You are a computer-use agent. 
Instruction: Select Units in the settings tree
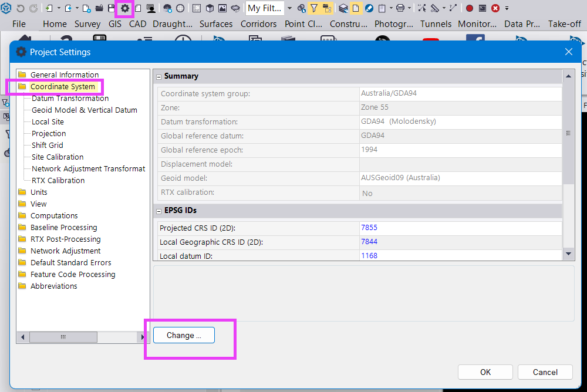click(x=39, y=192)
